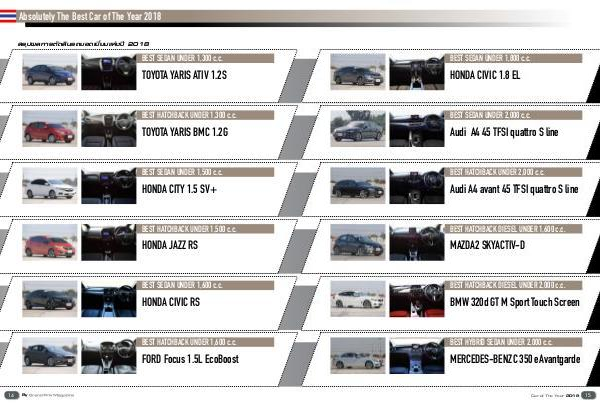The width and height of the screenshot is (600, 405).
Task: Click the Mercedes-Benz C350e Avantgarde interior photo
Action: coord(416,358)
